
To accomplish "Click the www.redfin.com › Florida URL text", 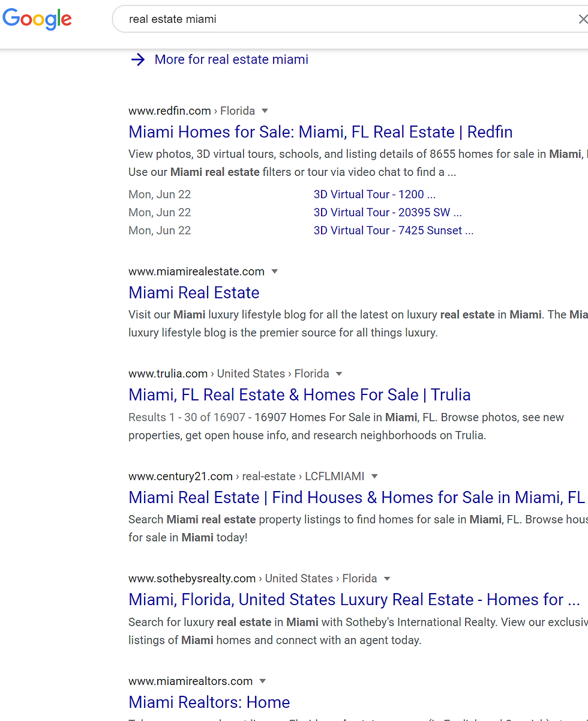I will pyautogui.click(x=191, y=110).
